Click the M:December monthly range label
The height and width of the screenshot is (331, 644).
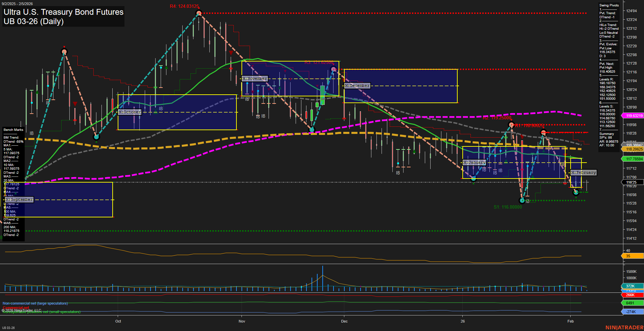[x=357, y=86]
